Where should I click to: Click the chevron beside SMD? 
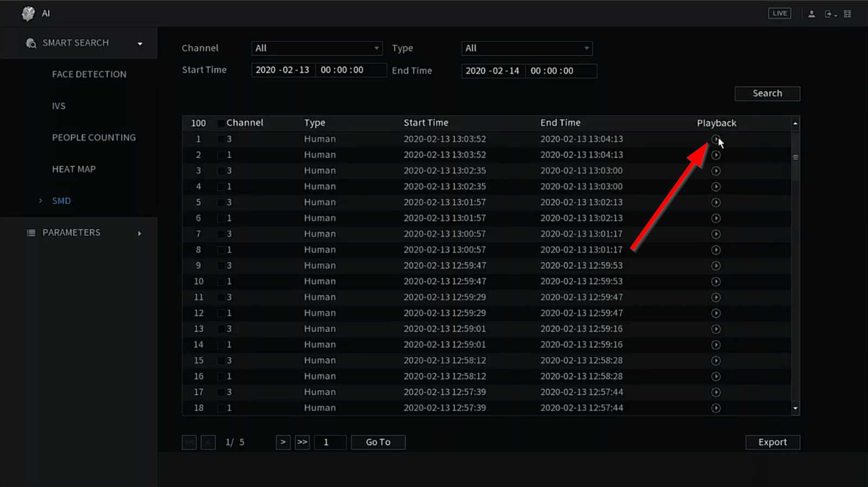(x=40, y=201)
